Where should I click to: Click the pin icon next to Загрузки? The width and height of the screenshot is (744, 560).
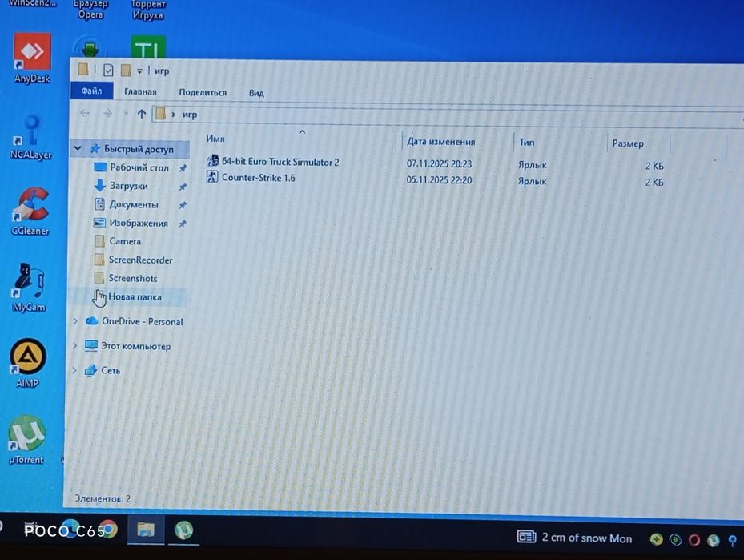(x=183, y=187)
